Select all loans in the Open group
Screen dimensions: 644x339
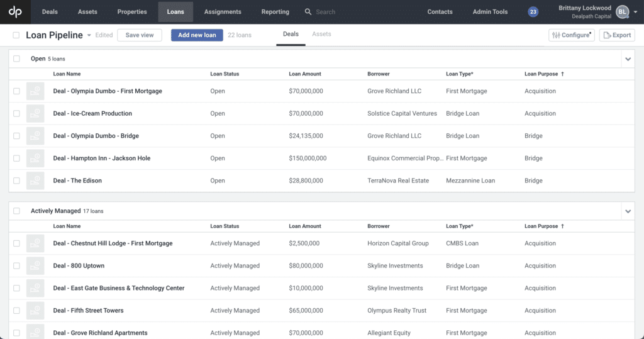[x=16, y=58]
